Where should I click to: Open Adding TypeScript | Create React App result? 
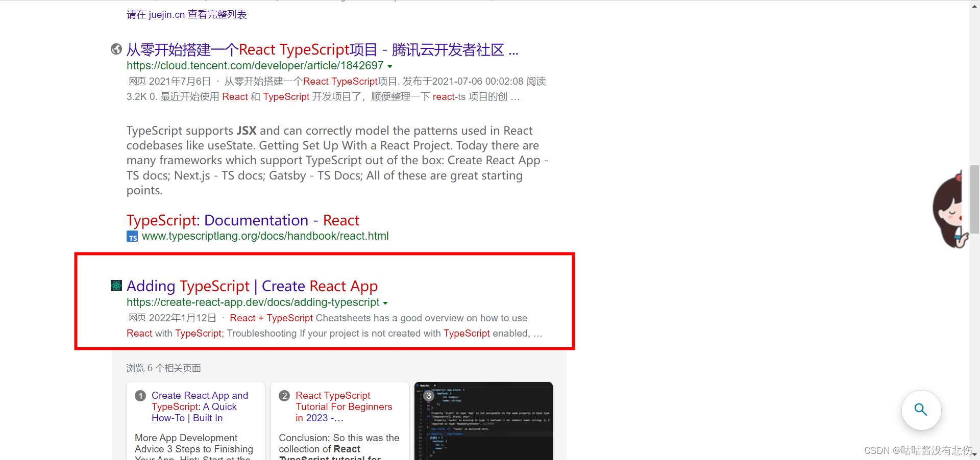[252, 286]
